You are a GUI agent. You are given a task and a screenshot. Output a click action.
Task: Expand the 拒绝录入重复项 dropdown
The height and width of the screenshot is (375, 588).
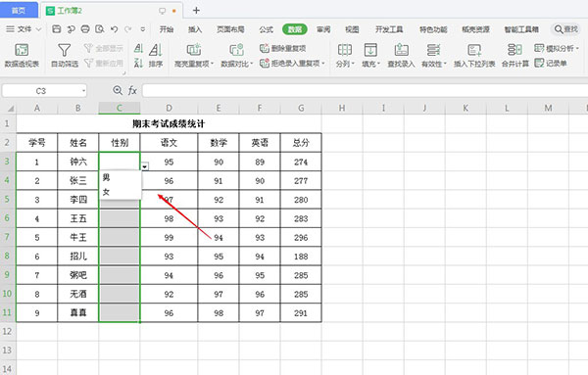[x=323, y=64]
